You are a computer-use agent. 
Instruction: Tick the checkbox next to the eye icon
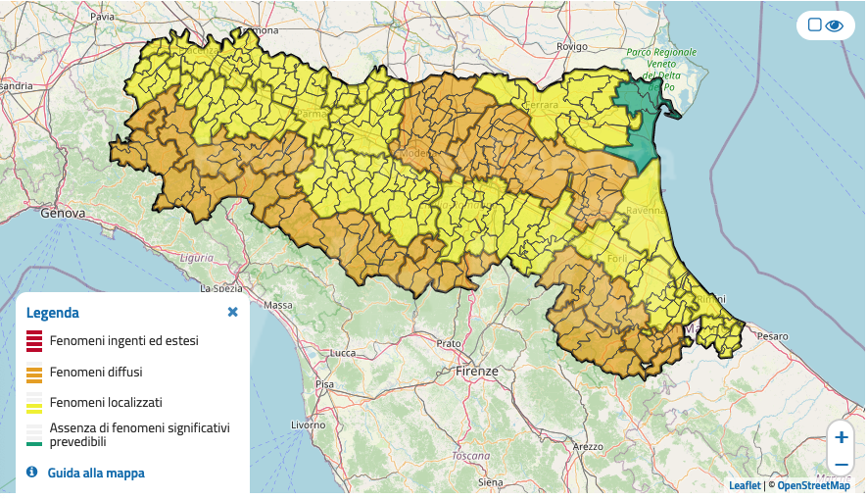[x=814, y=25]
